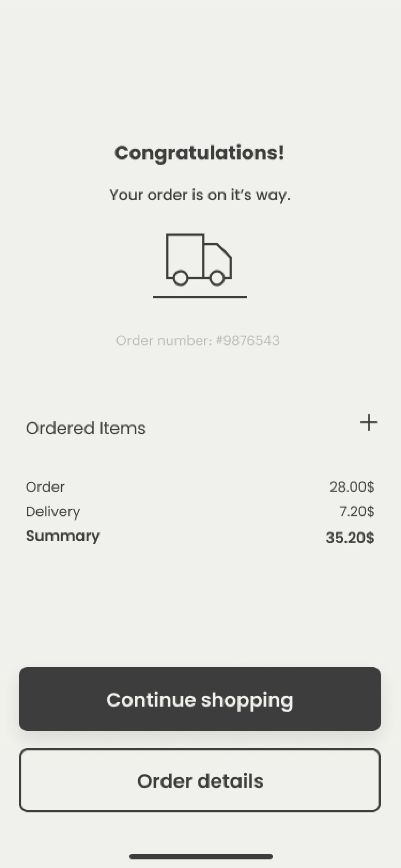401x868 pixels.
Task: Tap the truck icon's cargo box
Action: click(185, 253)
